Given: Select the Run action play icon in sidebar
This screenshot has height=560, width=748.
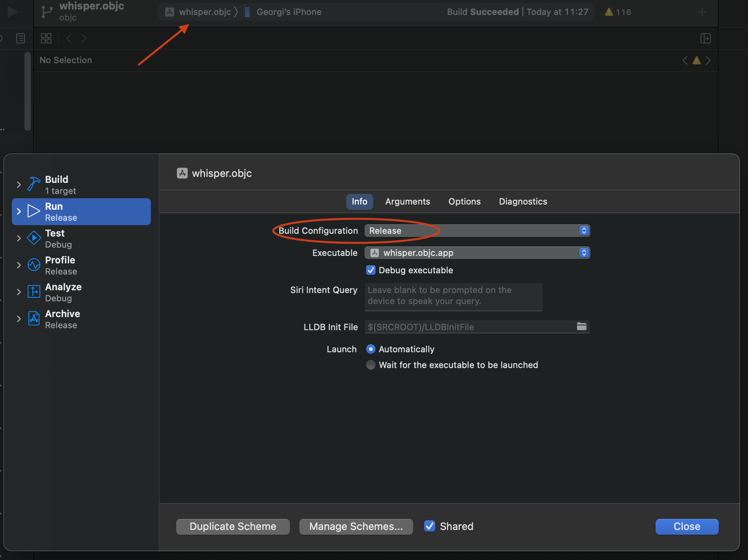Looking at the screenshot, I should click(x=34, y=211).
